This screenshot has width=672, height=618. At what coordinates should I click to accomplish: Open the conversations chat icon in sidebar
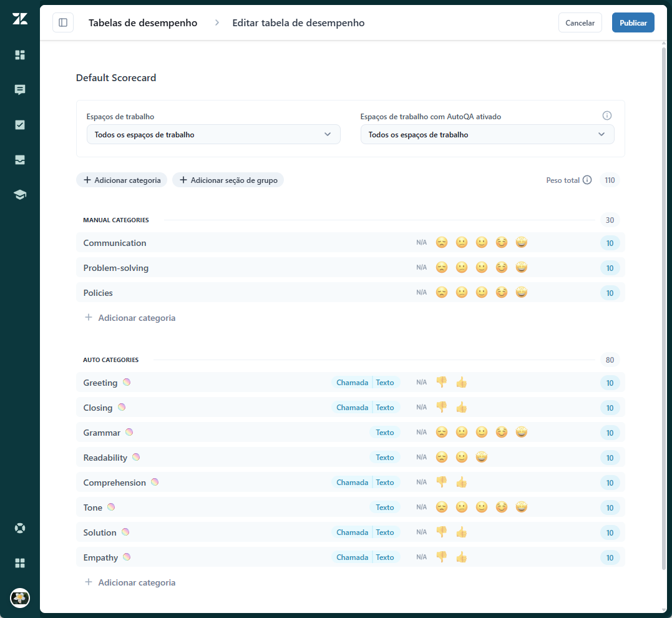(x=20, y=90)
